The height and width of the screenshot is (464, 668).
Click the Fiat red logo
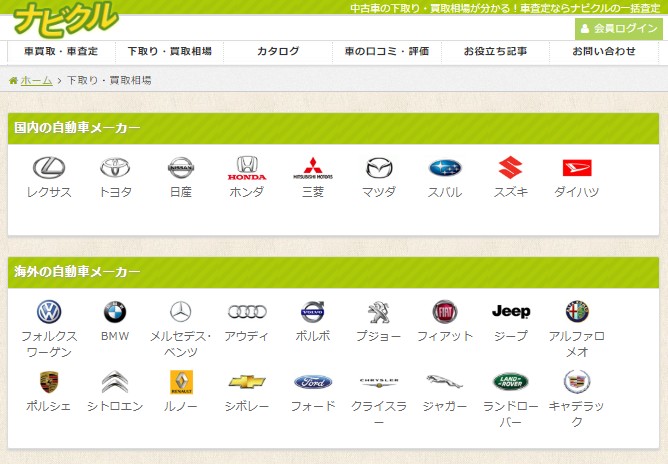tap(445, 311)
